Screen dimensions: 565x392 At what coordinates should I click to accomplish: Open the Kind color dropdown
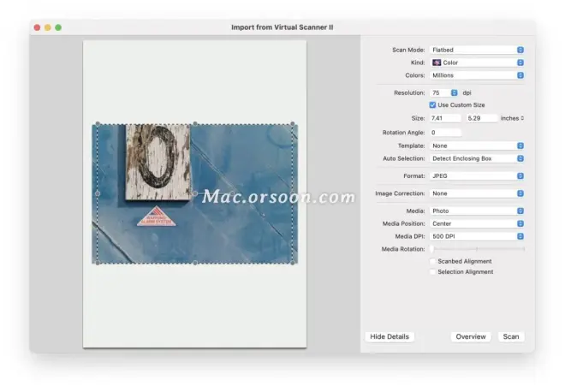click(477, 62)
